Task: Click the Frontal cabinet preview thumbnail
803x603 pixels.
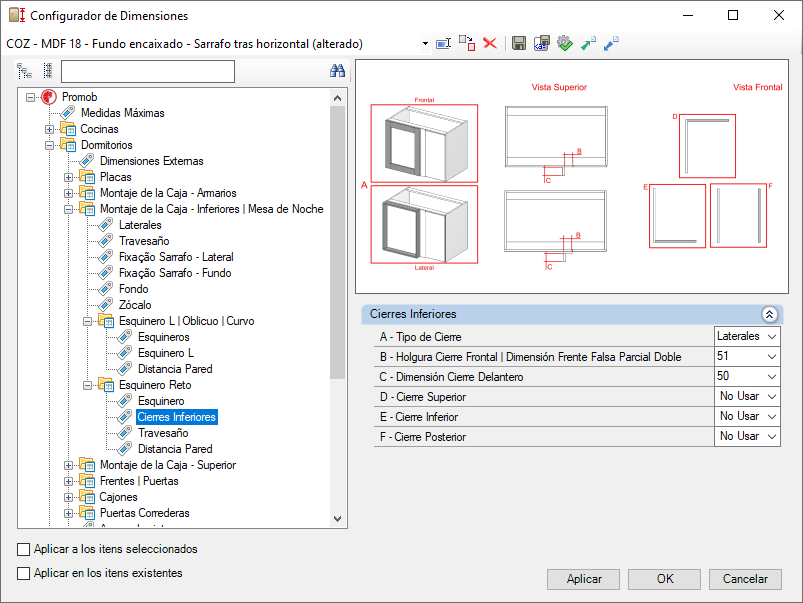Action: pyautogui.click(x=424, y=143)
